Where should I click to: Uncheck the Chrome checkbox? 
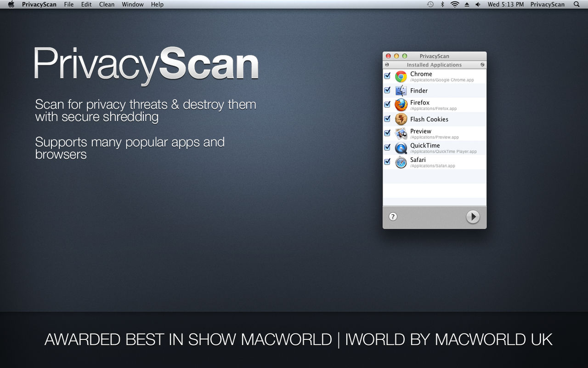(x=387, y=76)
